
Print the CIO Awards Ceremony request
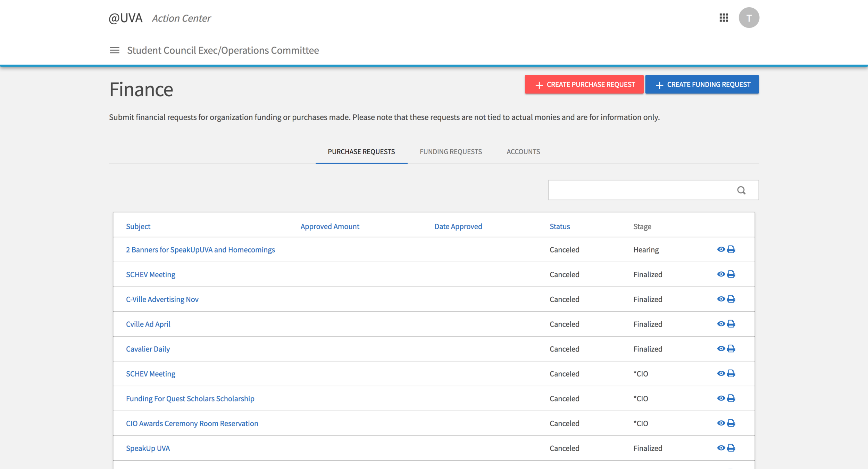tap(731, 423)
